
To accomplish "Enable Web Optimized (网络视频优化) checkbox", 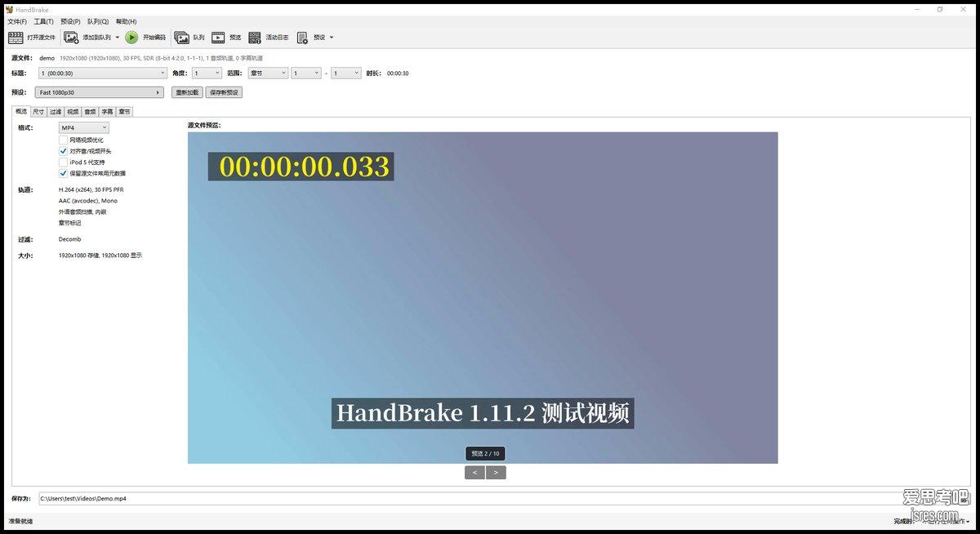I will click(x=63, y=140).
